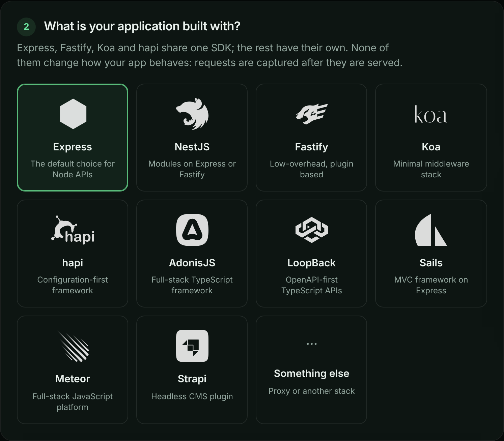
Task: Click the 'Something else' card title
Action: 312,374
